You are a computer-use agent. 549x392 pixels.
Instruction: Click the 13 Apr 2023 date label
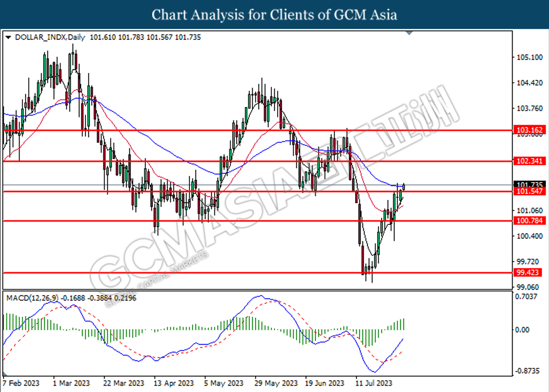173,383
